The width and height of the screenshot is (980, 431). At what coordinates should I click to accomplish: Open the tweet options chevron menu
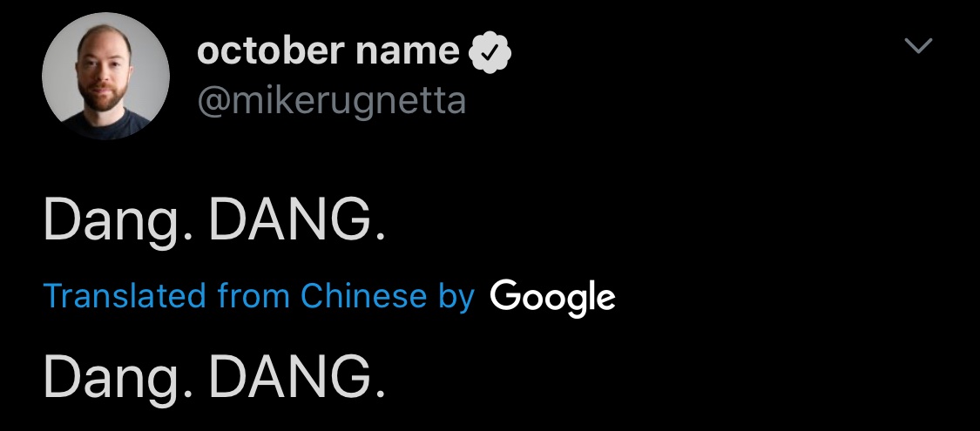click(918, 45)
